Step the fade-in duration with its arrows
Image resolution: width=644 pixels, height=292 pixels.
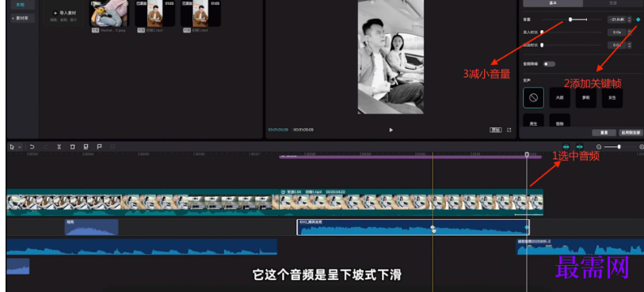629,32
